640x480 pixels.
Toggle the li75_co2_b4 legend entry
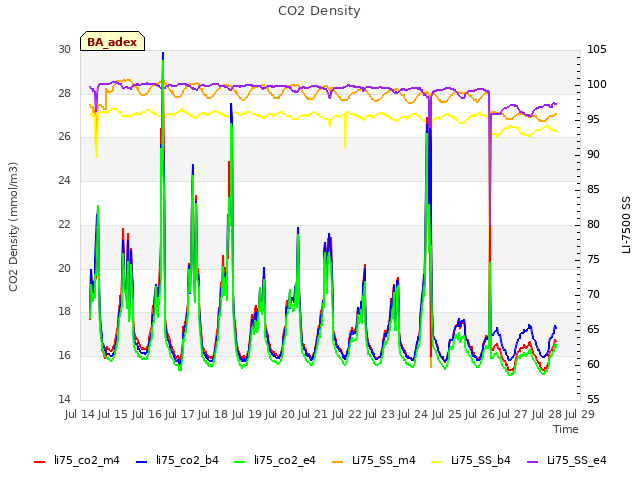[177, 460]
